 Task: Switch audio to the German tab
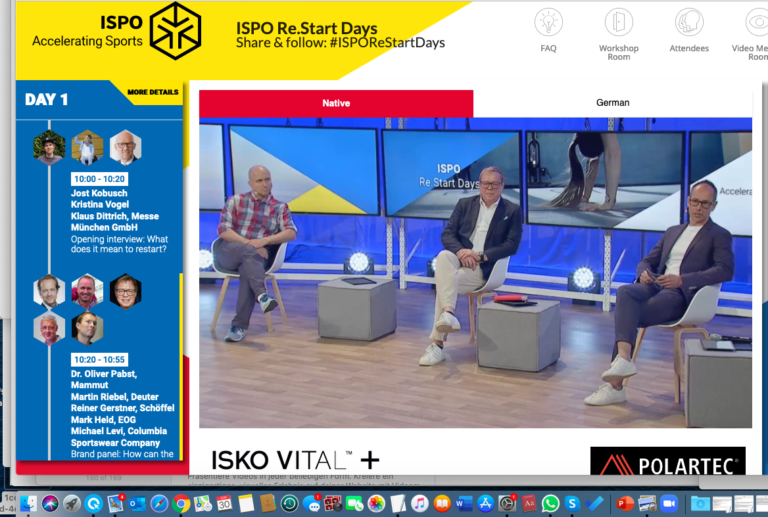coord(612,103)
